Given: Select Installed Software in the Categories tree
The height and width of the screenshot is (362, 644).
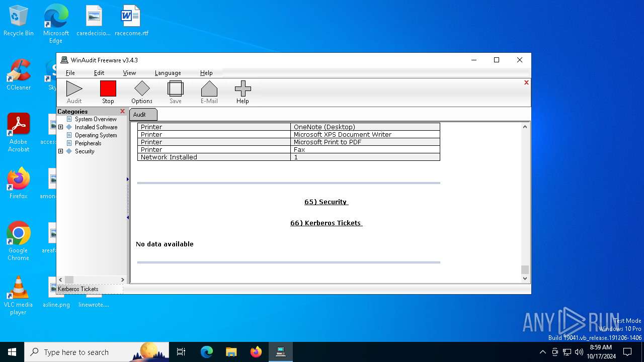Looking at the screenshot, I should (x=96, y=127).
